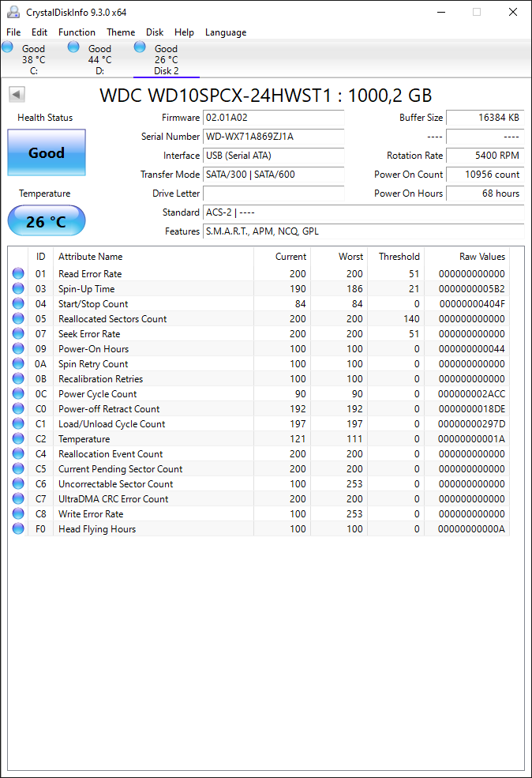Click the status orb for Power-off Retract Count

[x=18, y=408]
